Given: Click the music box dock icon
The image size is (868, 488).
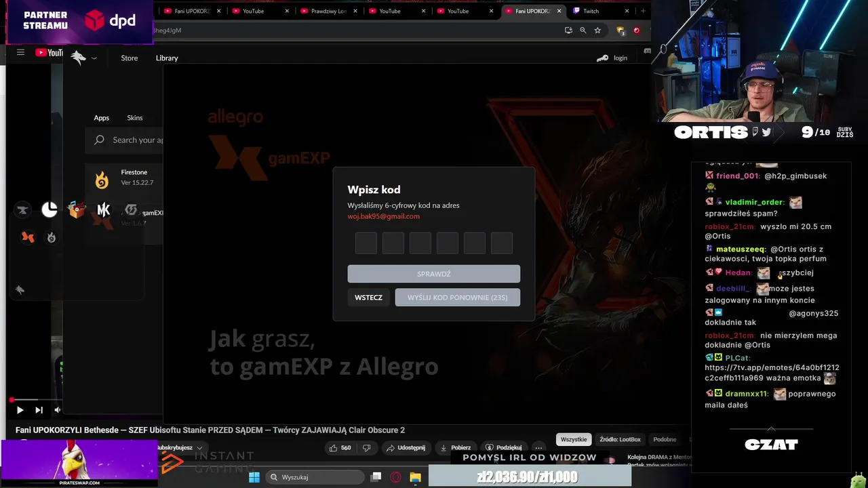Looking at the screenshot, I should tap(77, 210).
